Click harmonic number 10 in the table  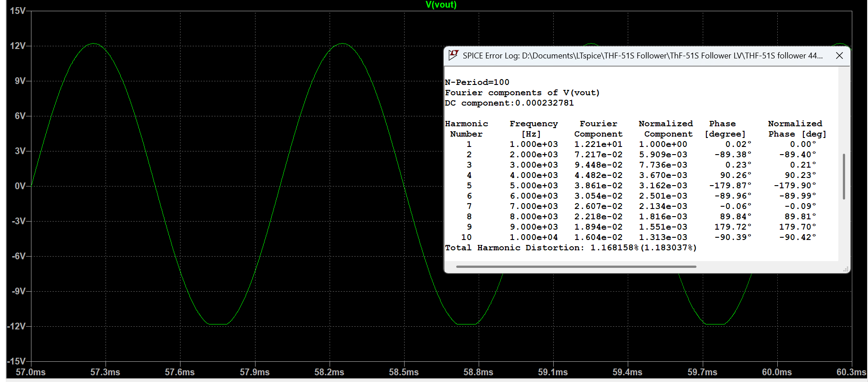(466, 237)
